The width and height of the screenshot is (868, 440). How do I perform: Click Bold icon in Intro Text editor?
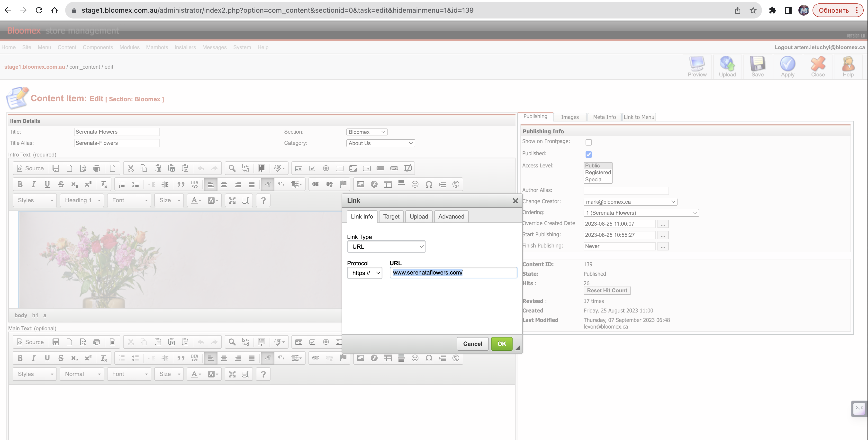point(20,184)
